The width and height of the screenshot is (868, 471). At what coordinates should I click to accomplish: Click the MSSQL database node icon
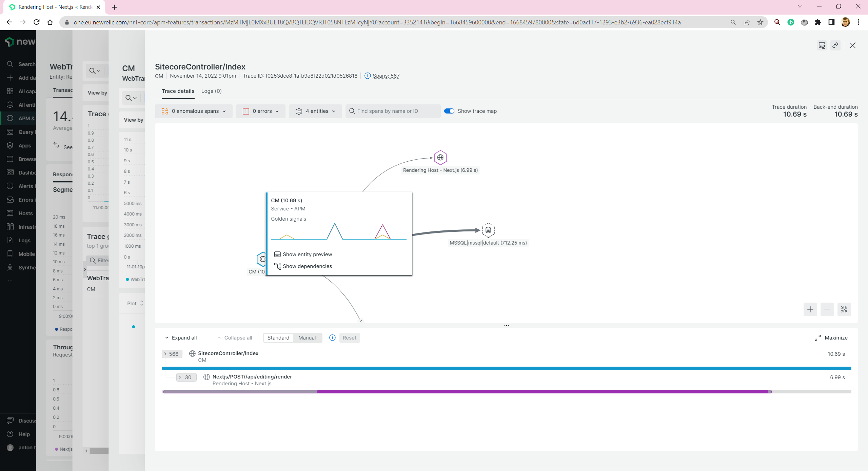pos(488,230)
